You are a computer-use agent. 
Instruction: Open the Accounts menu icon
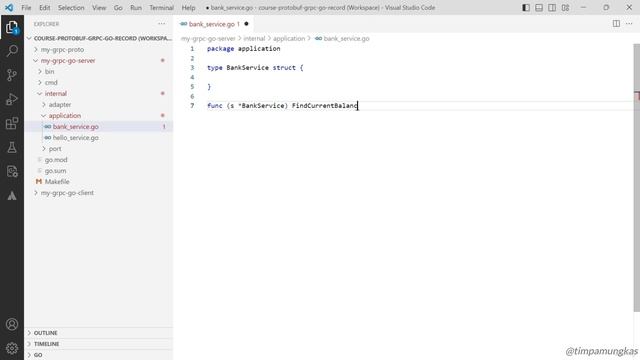[x=12, y=324]
